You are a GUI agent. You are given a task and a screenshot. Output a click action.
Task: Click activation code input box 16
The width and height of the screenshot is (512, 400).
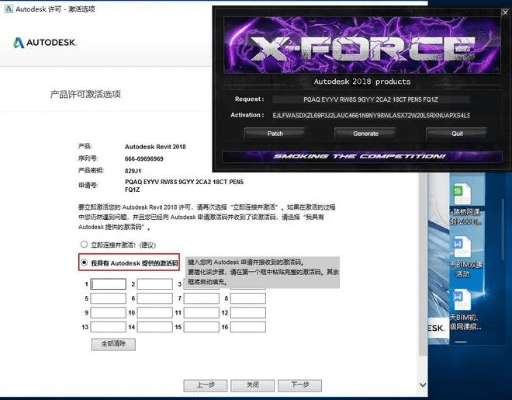[248, 327]
